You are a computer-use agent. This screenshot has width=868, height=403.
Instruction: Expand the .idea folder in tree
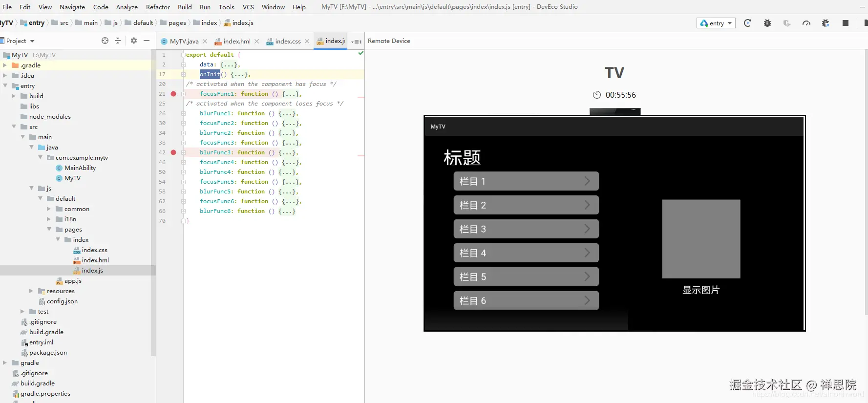point(5,75)
